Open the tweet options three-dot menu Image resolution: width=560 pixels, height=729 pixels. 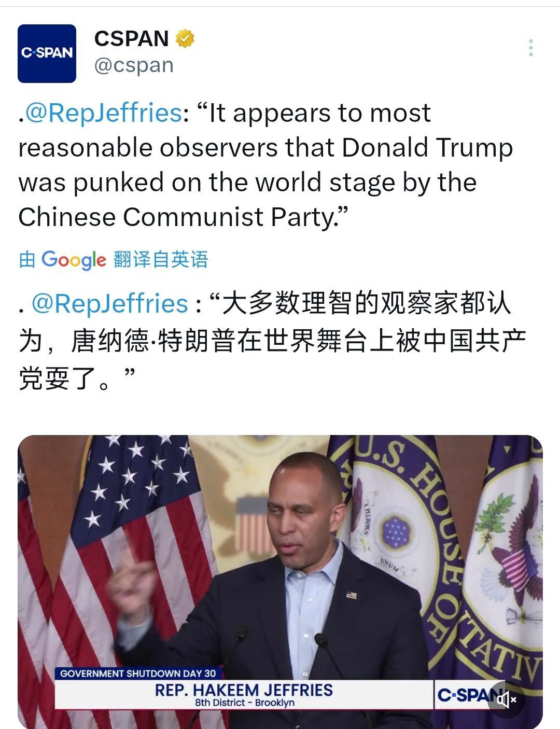530,48
